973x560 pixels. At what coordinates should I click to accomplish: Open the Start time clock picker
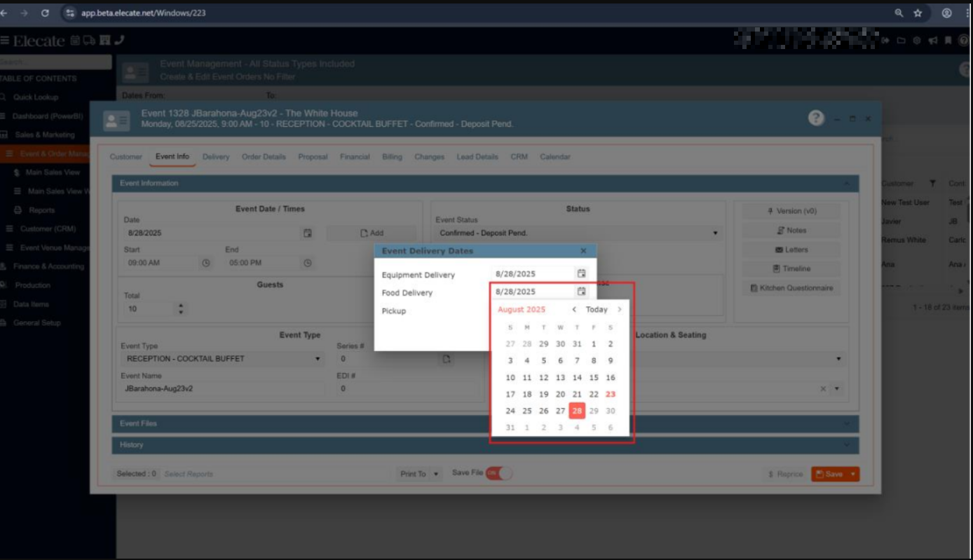[206, 263]
